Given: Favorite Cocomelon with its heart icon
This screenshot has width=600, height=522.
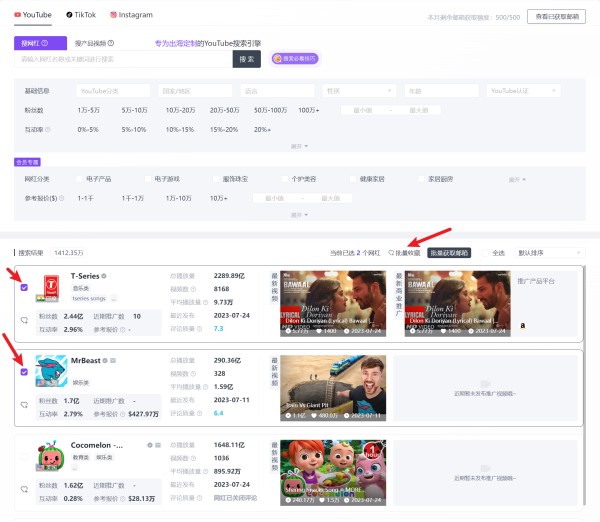Looking at the screenshot, I should click(x=24, y=489).
